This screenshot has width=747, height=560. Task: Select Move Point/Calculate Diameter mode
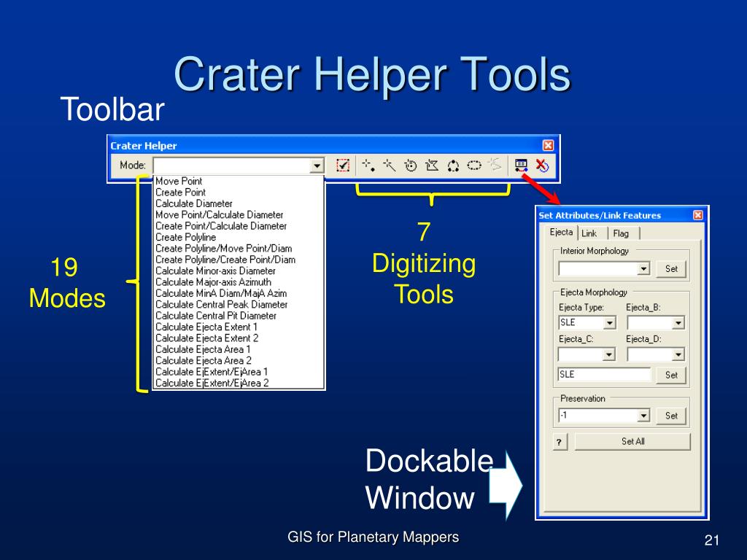click(239, 215)
